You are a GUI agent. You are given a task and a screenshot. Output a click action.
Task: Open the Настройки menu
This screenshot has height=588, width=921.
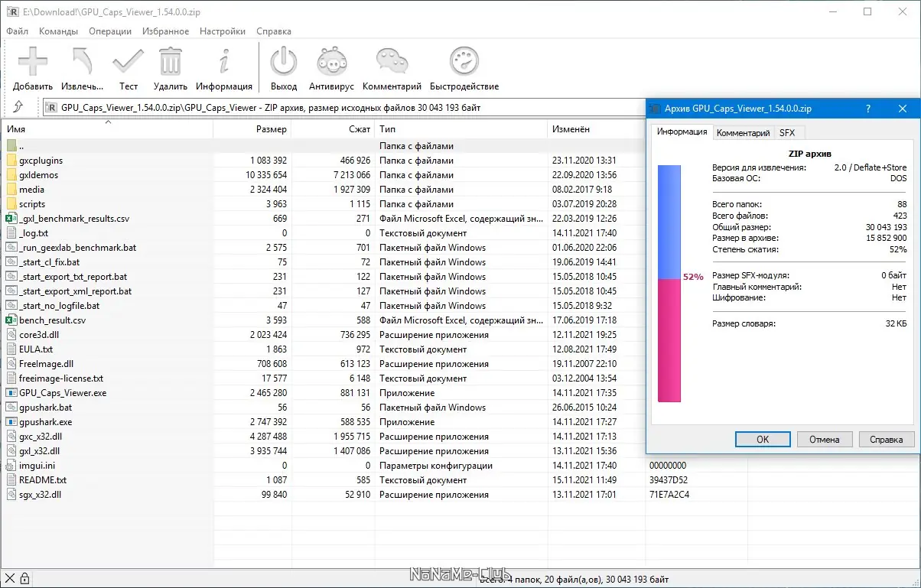click(x=223, y=31)
